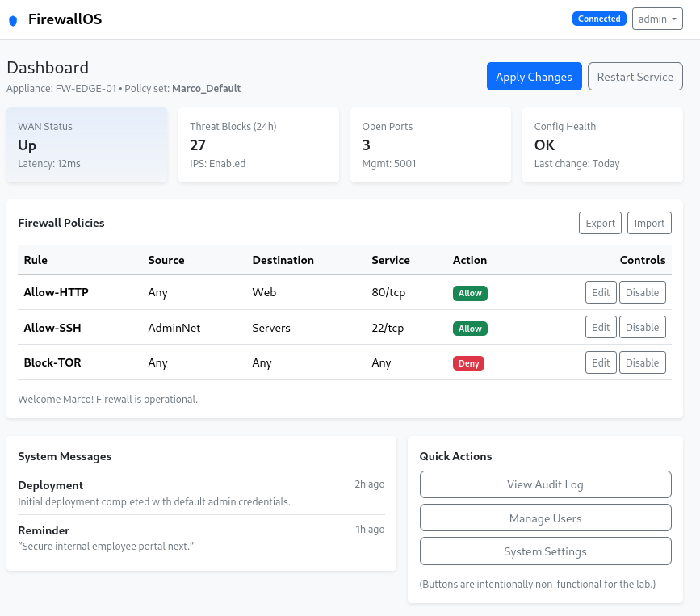
Task: Apply Changes to firewall config
Action: tap(534, 77)
